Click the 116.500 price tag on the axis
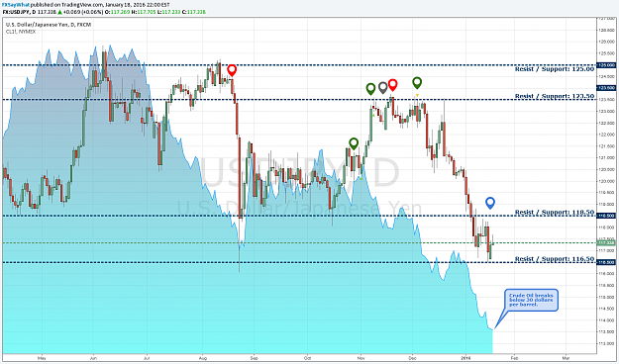 pos(606,262)
